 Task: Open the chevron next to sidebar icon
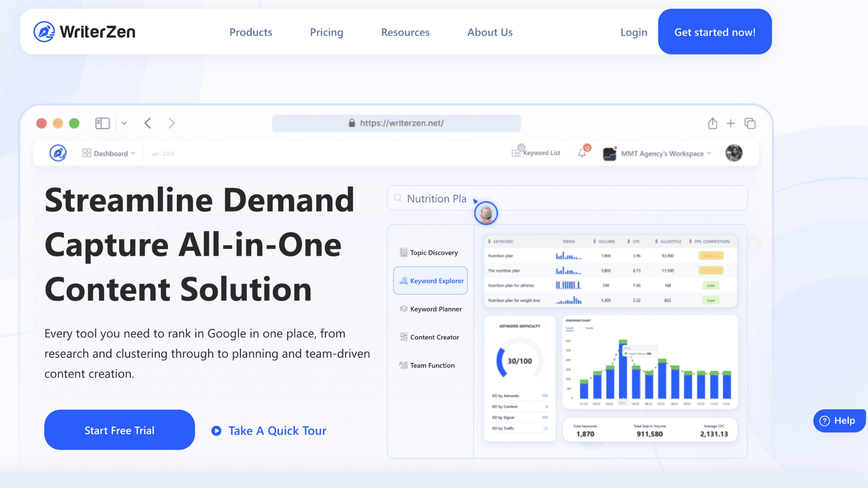pos(124,123)
